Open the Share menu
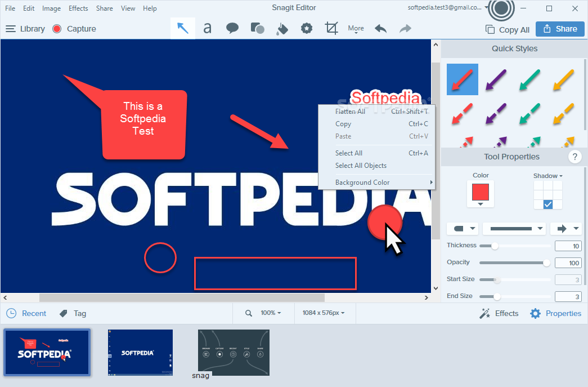 104,8
